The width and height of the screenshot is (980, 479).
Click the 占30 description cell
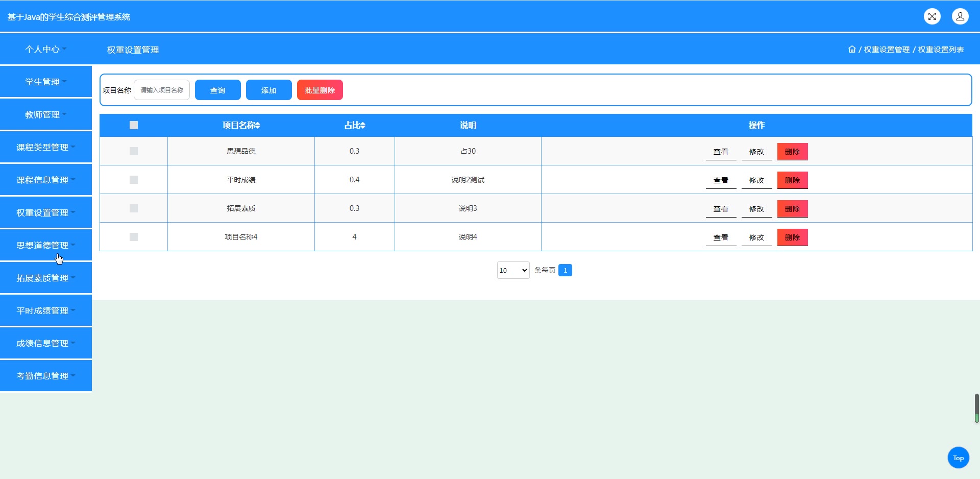click(468, 151)
